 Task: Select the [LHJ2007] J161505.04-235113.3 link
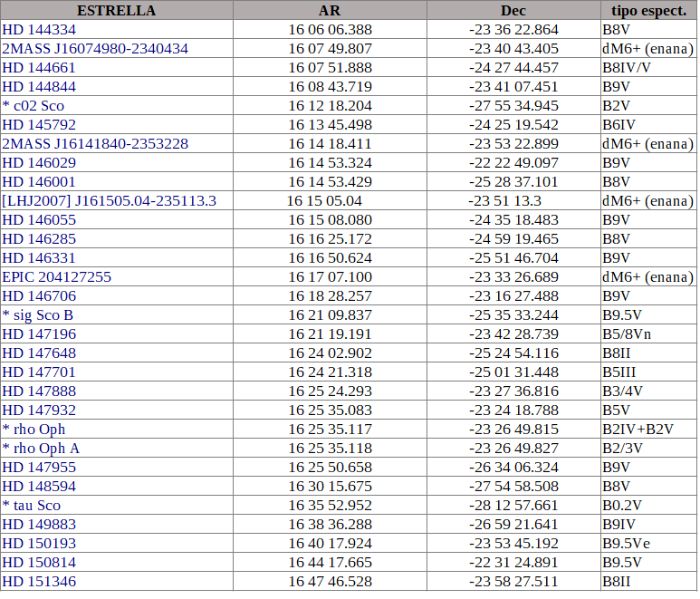(x=110, y=200)
